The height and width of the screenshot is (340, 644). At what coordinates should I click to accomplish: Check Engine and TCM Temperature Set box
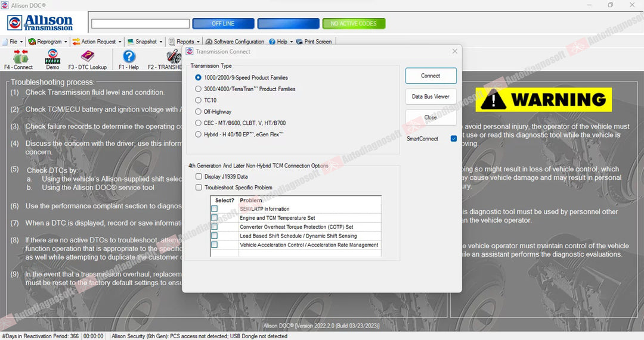coord(215,218)
